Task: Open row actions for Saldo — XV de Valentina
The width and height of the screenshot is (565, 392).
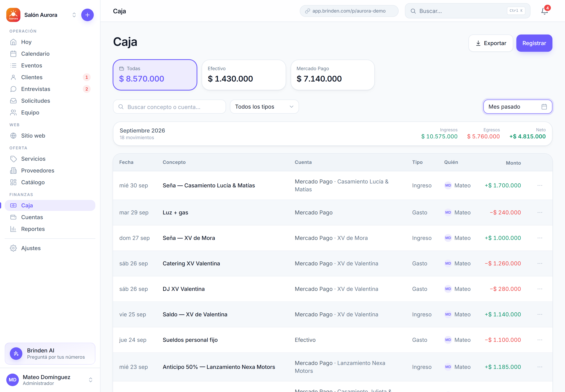Action: tap(540, 314)
